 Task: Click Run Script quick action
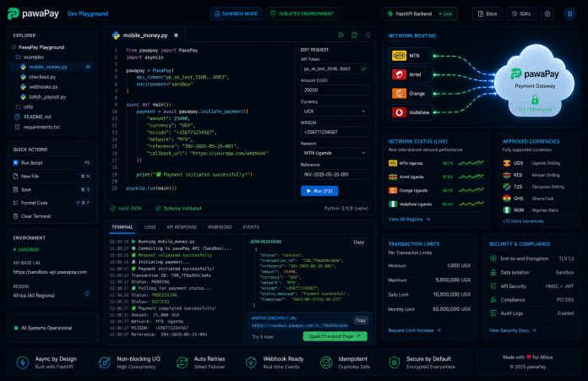(52, 163)
